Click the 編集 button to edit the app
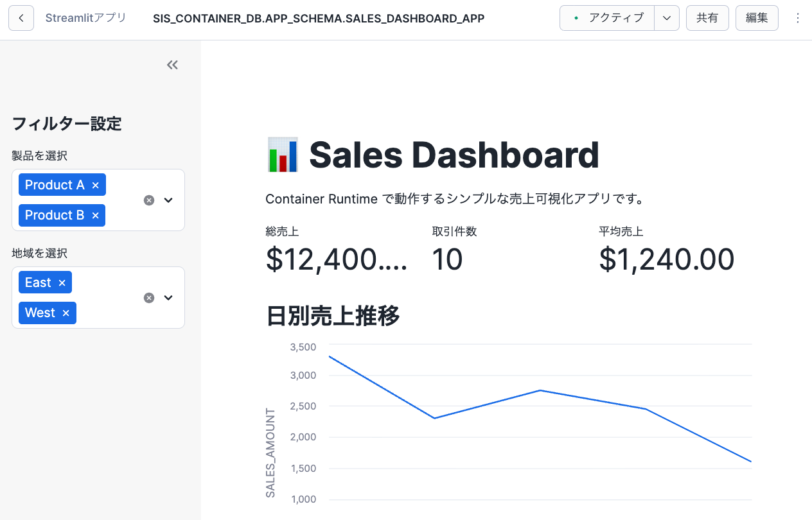The width and height of the screenshot is (812, 520). pos(757,18)
